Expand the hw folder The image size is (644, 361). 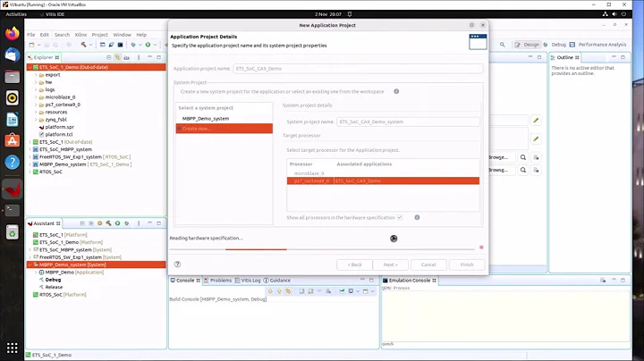[x=36, y=82]
